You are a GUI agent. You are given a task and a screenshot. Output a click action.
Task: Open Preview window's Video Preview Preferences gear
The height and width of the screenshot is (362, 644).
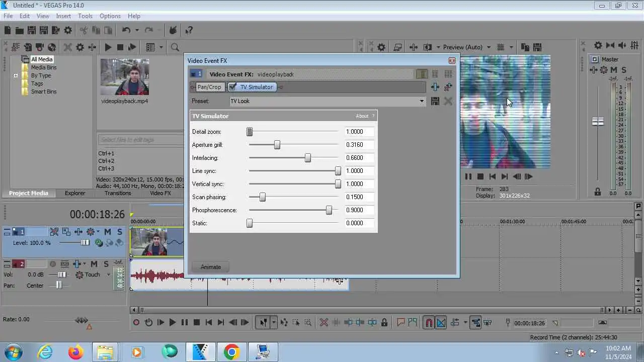[x=381, y=47]
